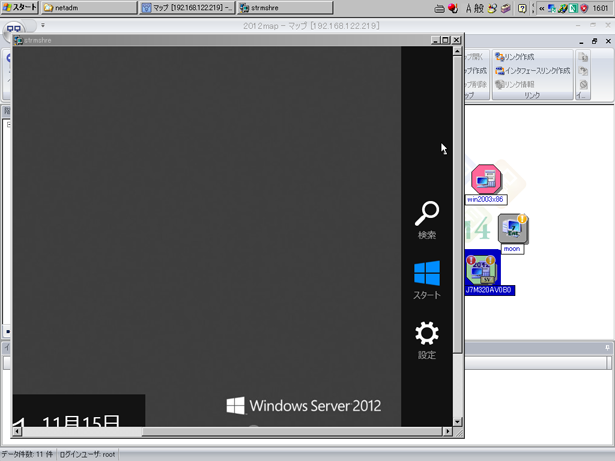Screen dimensions: 615x461
Task: Click the language bar options chevrons
Action: click(x=533, y=8)
